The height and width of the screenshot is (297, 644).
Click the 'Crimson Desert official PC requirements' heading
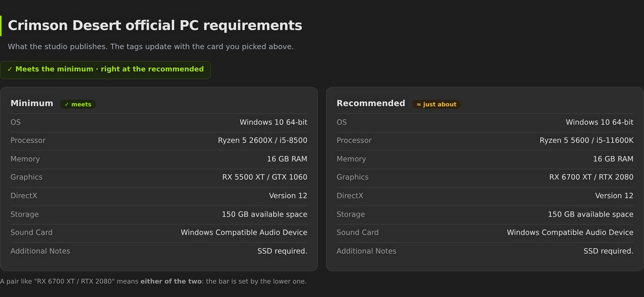[x=155, y=26]
